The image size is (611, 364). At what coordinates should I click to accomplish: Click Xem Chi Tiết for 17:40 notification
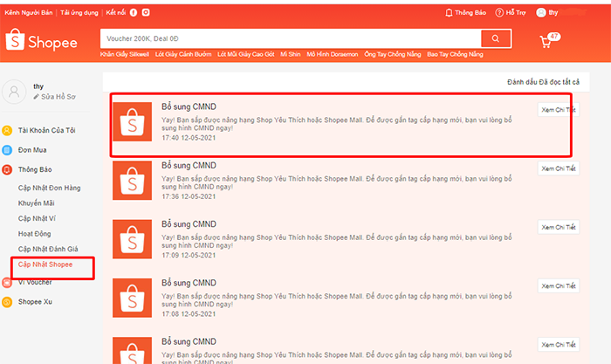click(559, 110)
